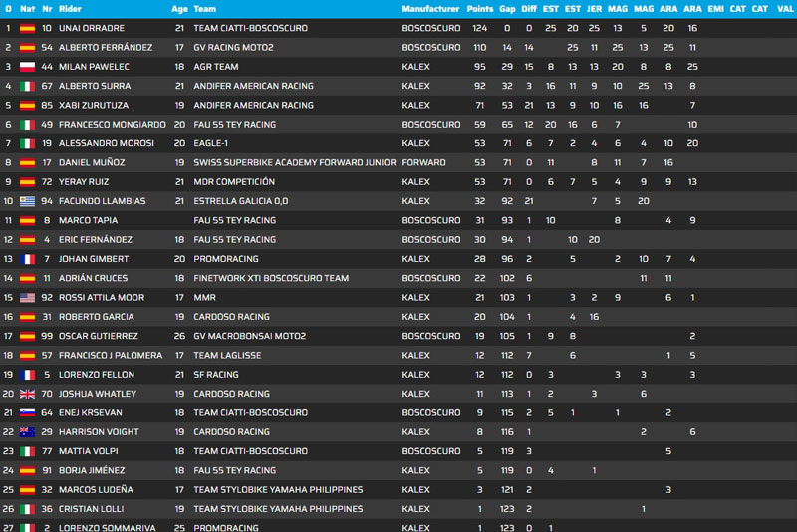Click the AGR Team name
The height and width of the screenshot is (532, 797).
point(216,67)
